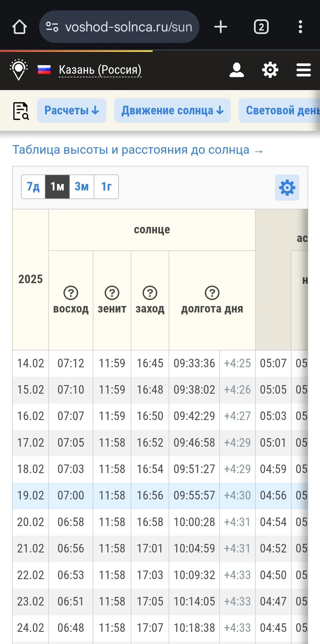Viewport: 320px width, 644px height.
Task: Show help for the восход column
Action: (x=71, y=293)
